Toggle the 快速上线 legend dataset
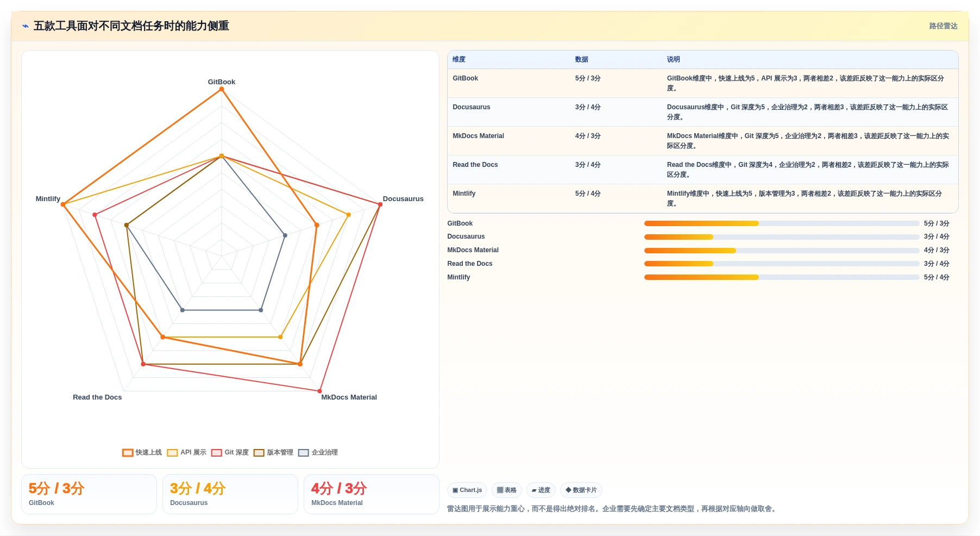Image resolution: width=980 pixels, height=536 pixels. [x=142, y=452]
